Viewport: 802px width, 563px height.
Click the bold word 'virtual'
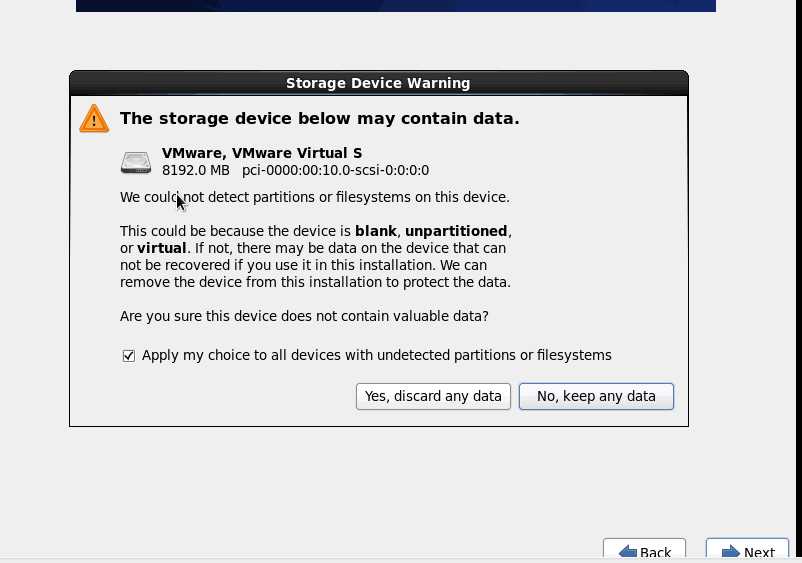tap(162, 248)
